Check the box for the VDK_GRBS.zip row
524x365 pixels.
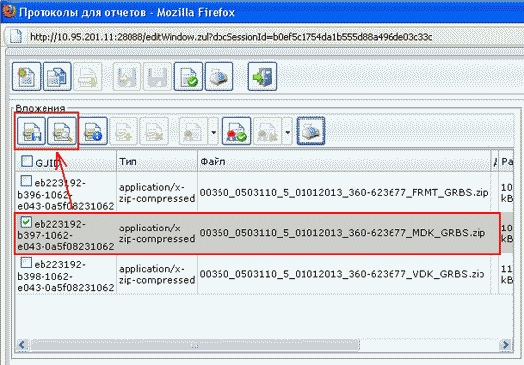coord(26,262)
